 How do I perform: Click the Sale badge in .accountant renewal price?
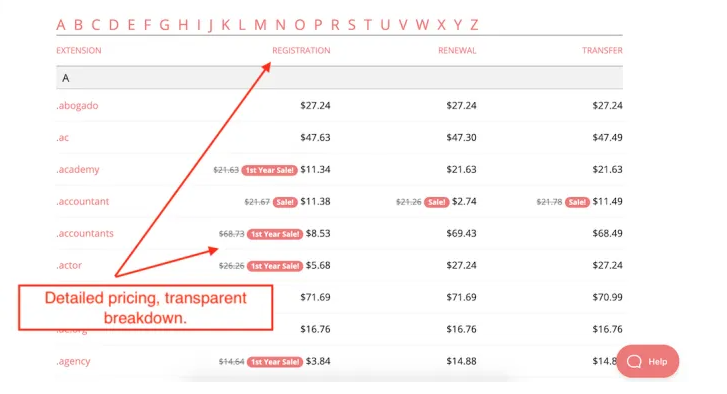click(436, 202)
